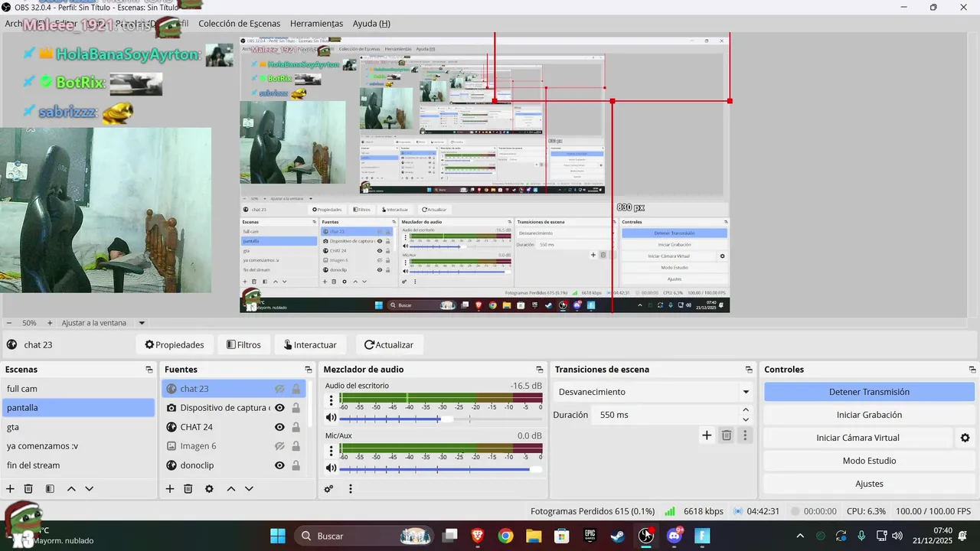Click Iniciar Grabación button
The image size is (980, 551).
[869, 415]
